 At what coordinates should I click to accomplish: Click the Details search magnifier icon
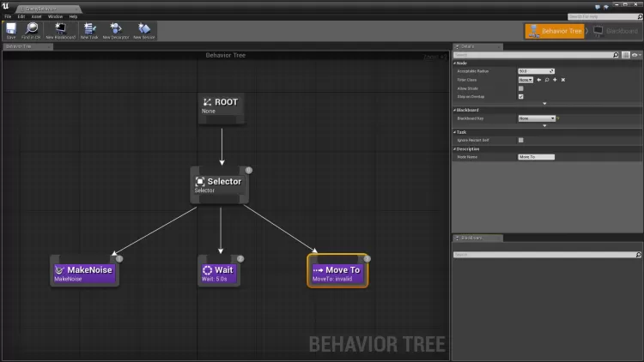coord(616,55)
